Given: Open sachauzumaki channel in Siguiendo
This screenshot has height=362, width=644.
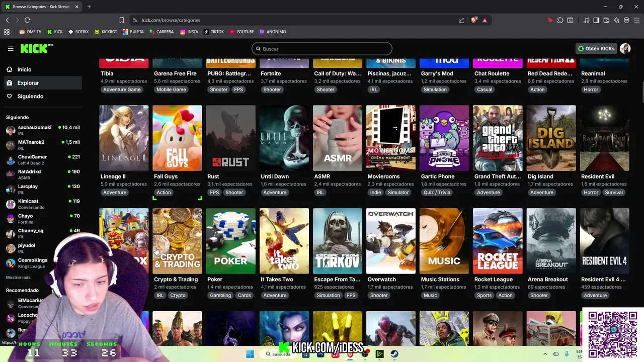Looking at the screenshot, I should pyautogui.click(x=43, y=130).
